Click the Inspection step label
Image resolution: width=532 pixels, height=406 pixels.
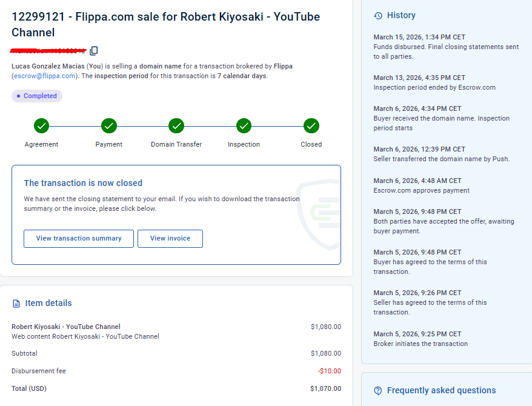tap(244, 144)
